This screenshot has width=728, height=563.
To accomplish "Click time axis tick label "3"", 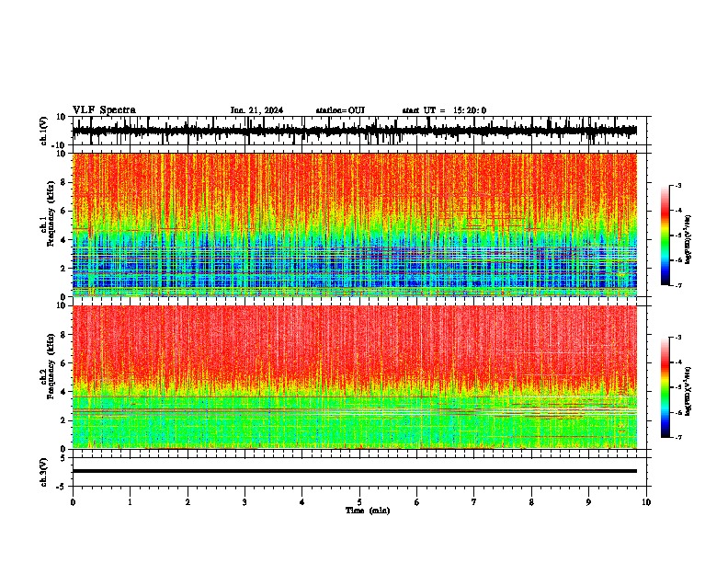I will [245, 502].
